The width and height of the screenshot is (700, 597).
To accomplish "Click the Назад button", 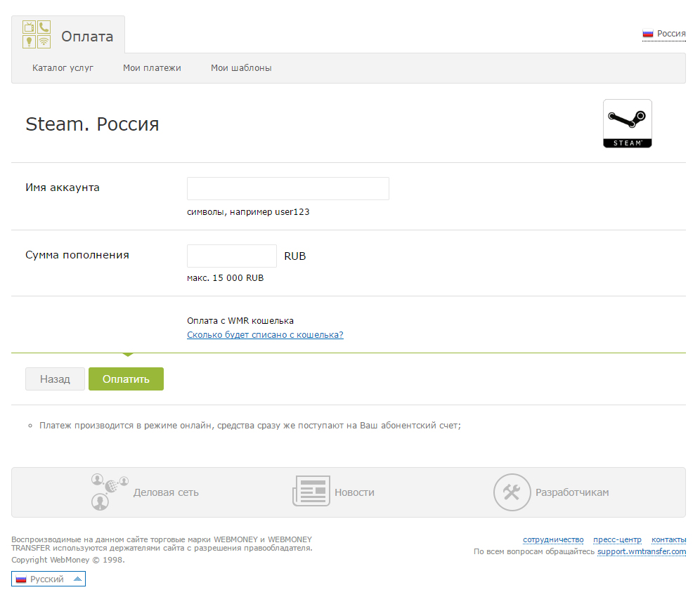I will click(55, 379).
